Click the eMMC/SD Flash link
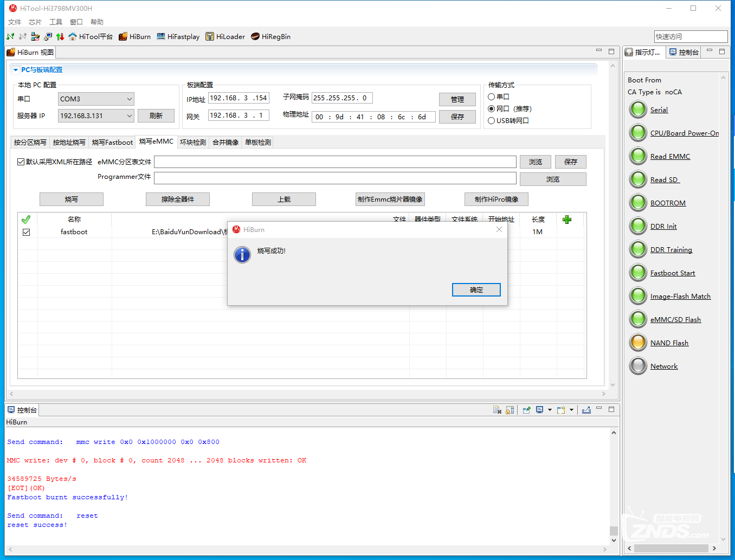735x560 pixels. point(675,319)
